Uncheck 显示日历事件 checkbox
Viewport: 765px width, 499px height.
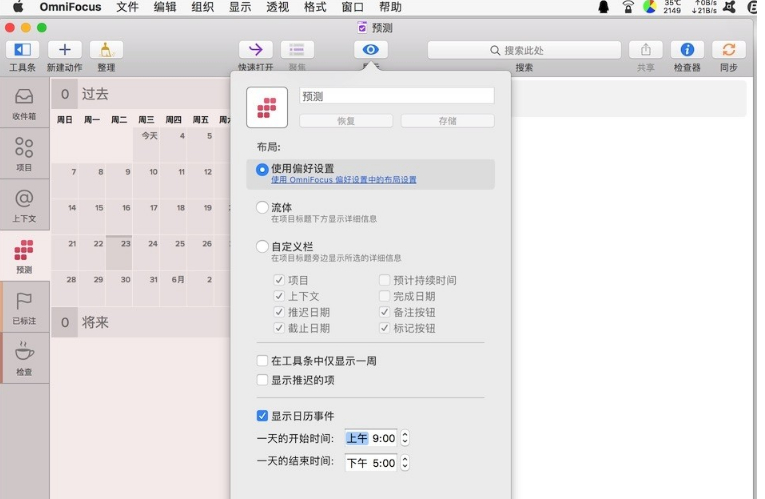(262, 416)
